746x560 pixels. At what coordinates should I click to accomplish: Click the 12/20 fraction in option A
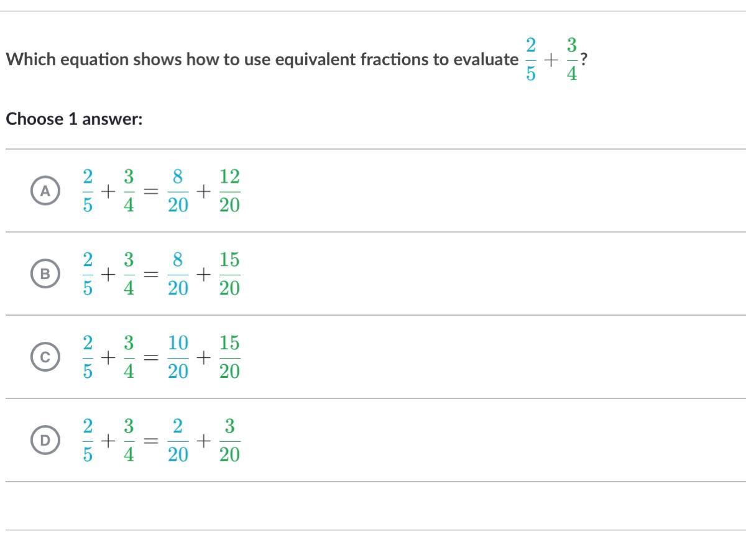coord(229,191)
